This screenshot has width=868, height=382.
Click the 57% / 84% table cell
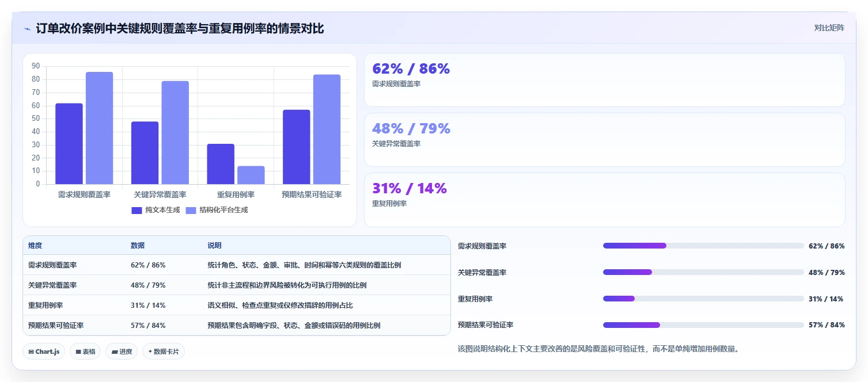click(x=148, y=326)
